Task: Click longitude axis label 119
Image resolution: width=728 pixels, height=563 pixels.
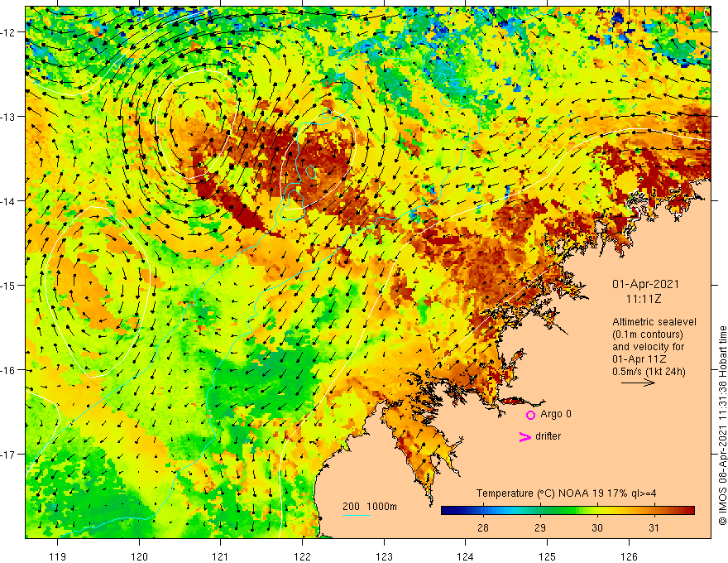Action: pos(58,556)
